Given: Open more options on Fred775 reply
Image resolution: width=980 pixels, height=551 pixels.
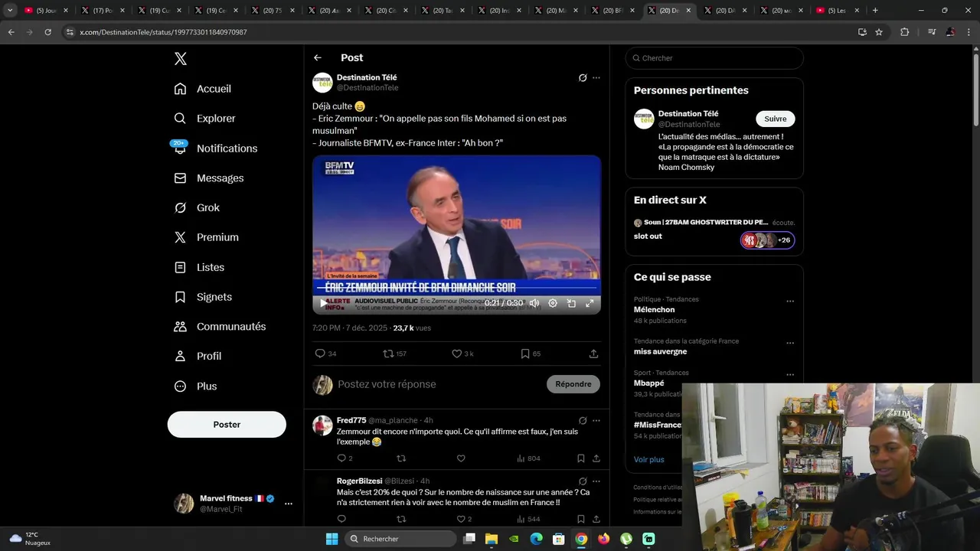Looking at the screenshot, I should tap(596, 420).
